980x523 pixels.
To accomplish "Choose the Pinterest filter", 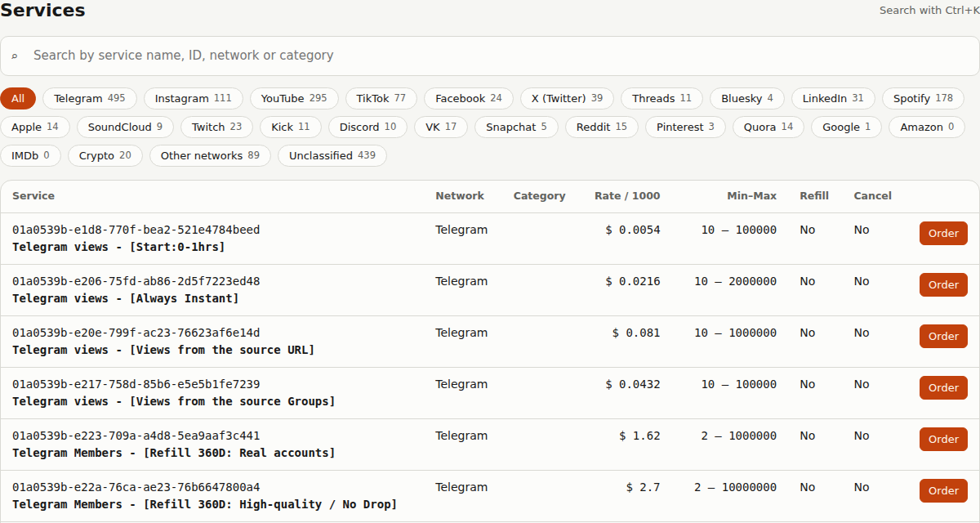I will pos(686,127).
